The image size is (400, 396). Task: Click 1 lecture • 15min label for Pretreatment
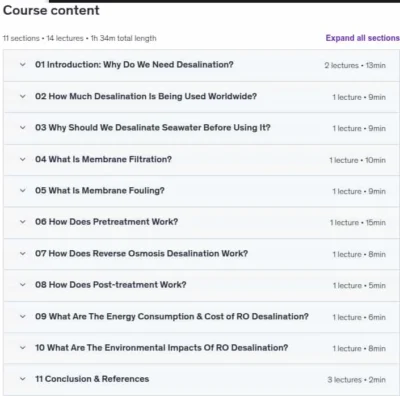(358, 223)
